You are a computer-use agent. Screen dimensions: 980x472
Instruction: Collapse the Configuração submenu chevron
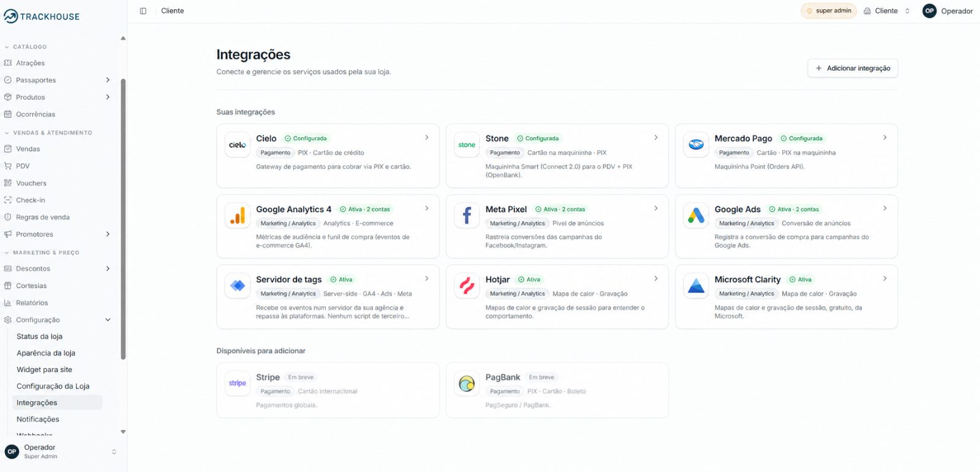(108, 320)
